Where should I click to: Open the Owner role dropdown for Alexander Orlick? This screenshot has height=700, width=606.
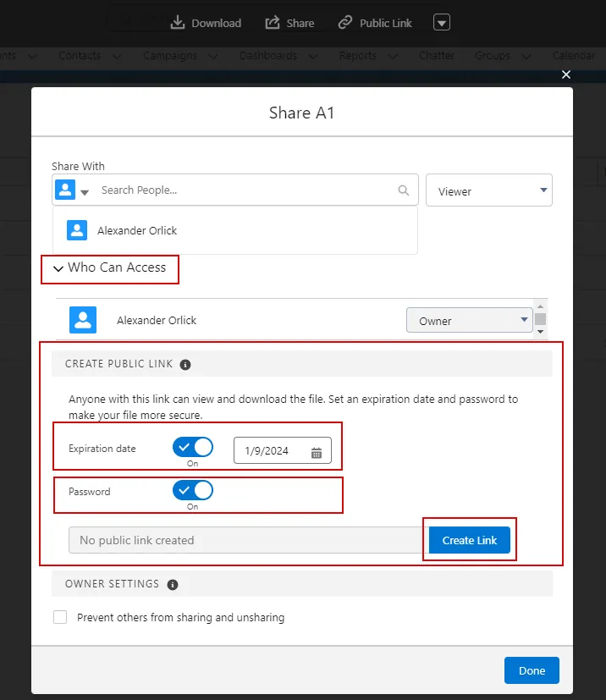(x=469, y=320)
